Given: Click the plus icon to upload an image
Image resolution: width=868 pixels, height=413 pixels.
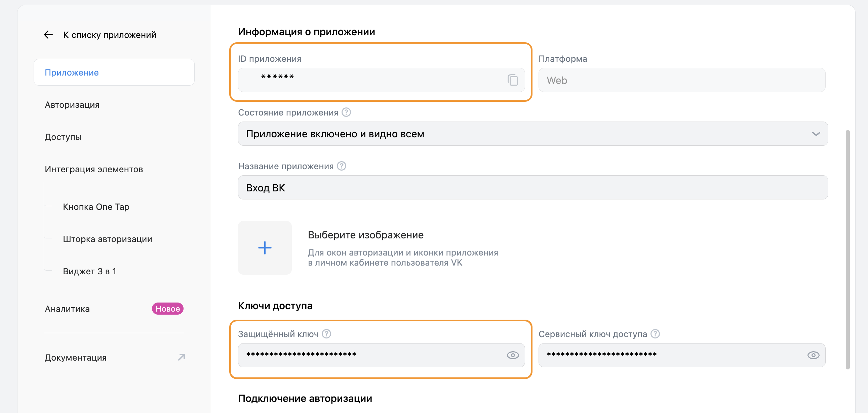Looking at the screenshot, I should [265, 248].
